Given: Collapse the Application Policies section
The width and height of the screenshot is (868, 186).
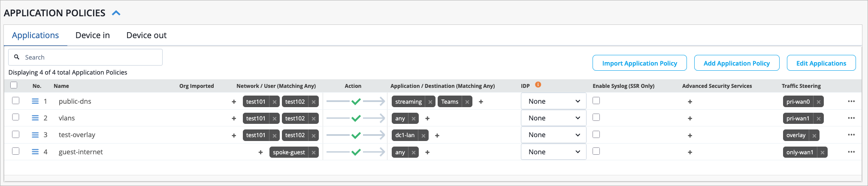Looking at the screenshot, I should click(116, 13).
